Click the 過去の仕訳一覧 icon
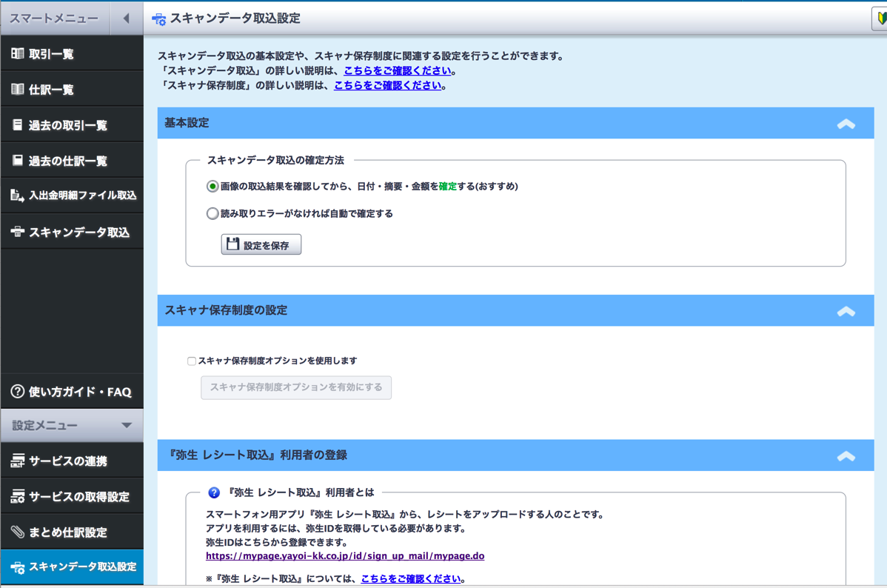The image size is (887, 588). coord(18,160)
